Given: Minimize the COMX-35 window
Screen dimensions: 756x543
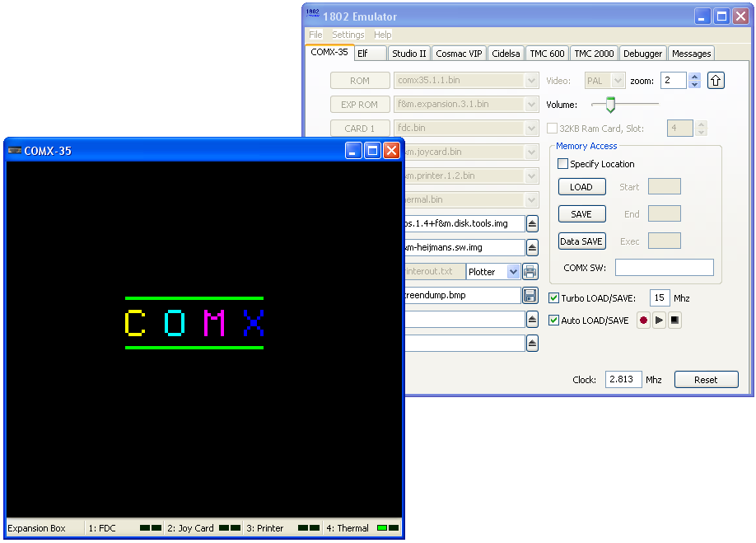Looking at the screenshot, I should click(353, 151).
